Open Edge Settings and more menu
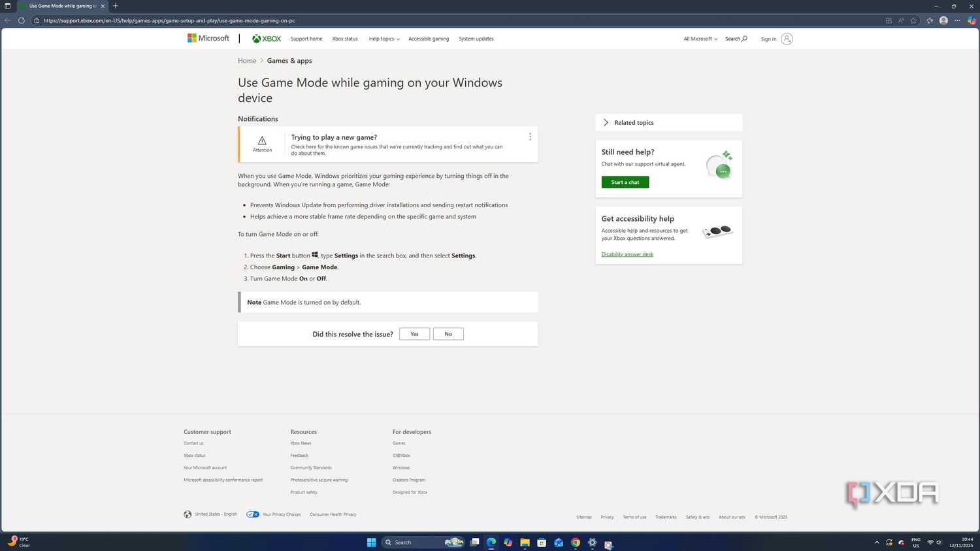Screen dimensions: 980x551 [957, 20]
